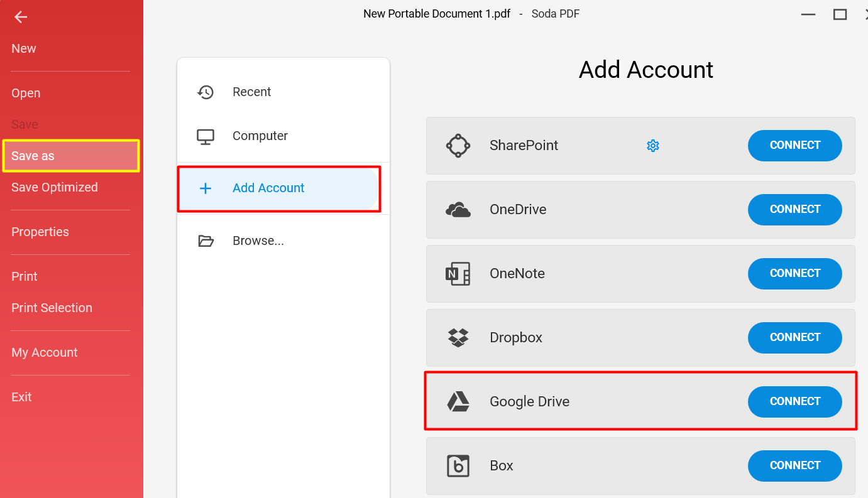868x498 pixels.
Task: Open the New menu item
Action: [x=24, y=48]
